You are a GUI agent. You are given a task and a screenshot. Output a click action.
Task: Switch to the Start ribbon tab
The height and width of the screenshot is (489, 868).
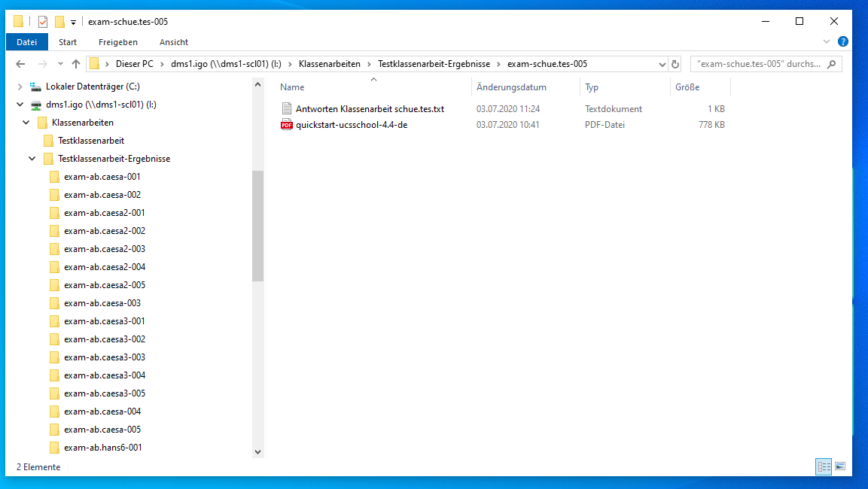[68, 42]
